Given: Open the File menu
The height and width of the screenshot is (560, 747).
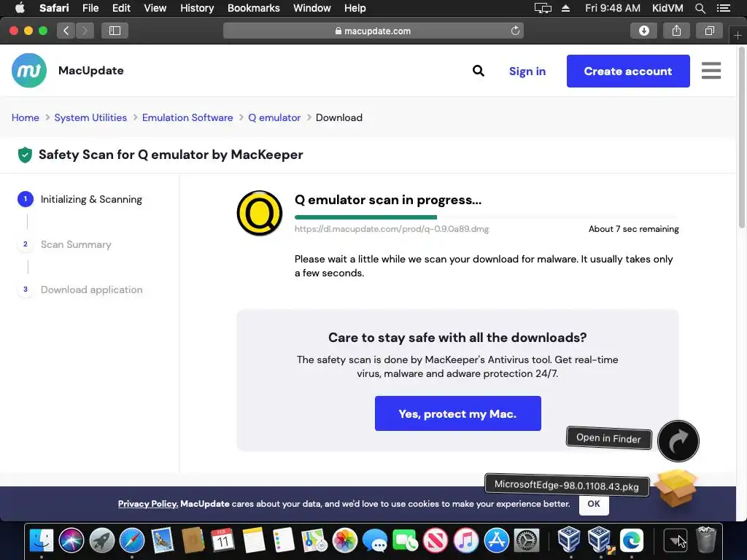Looking at the screenshot, I should point(90,8).
